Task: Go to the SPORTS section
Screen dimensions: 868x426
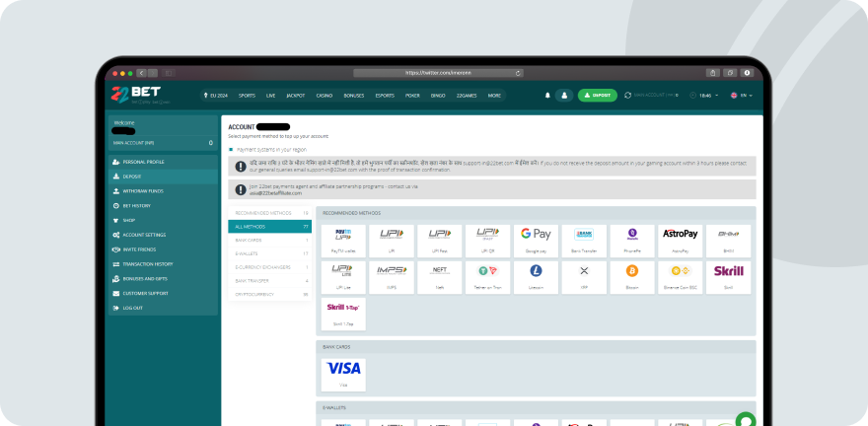Action: (x=247, y=95)
